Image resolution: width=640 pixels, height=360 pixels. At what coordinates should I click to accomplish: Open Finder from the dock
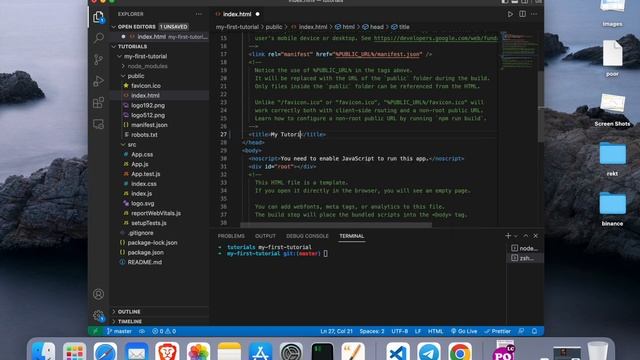click(x=43, y=352)
